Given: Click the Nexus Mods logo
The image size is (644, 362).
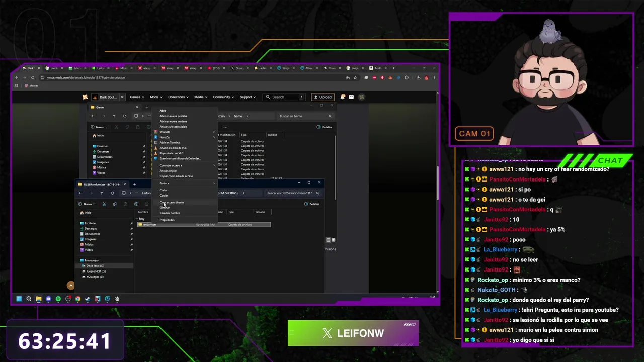Looking at the screenshot, I should [x=85, y=97].
